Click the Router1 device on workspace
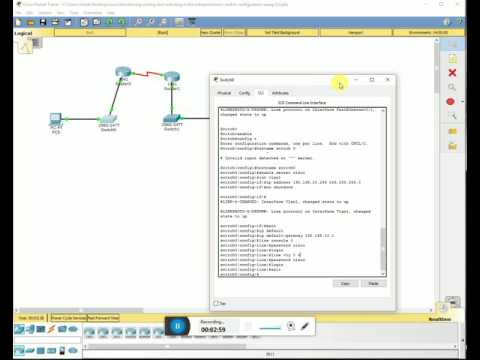 click(172, 77)
